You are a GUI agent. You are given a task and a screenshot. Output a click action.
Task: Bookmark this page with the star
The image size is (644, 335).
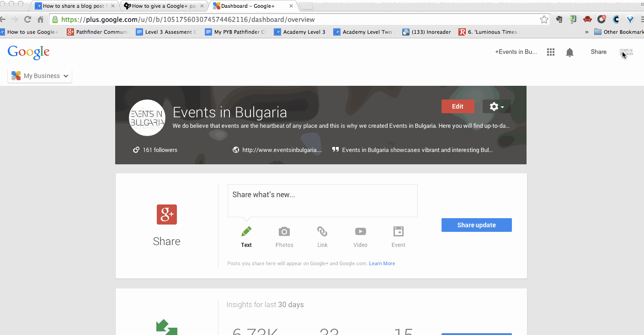point(544,20)
